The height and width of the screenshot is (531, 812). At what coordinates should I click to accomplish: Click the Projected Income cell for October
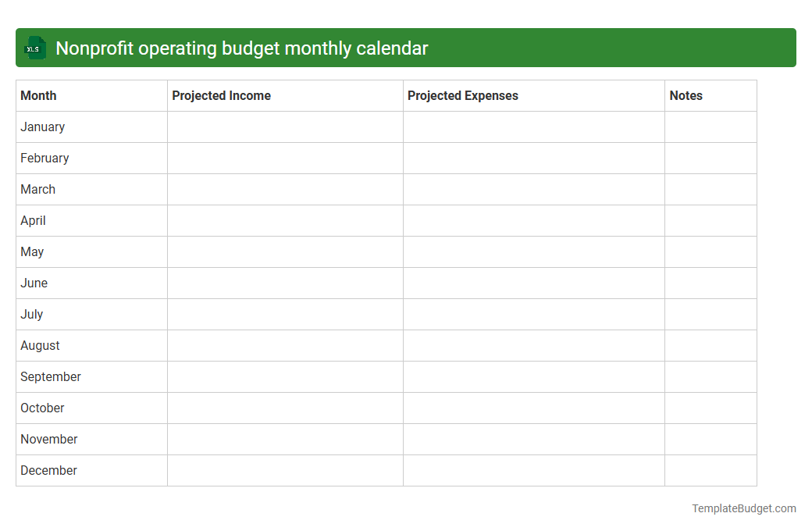284,408
